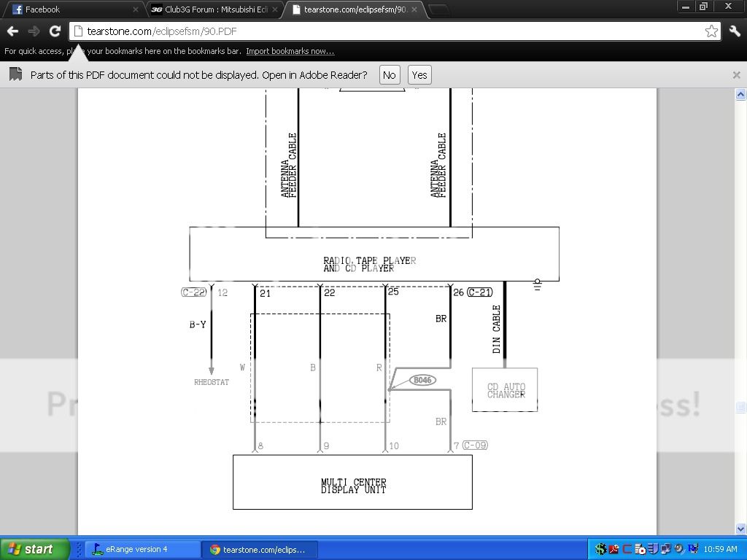Viewport: 747px width, 560px height.
Task: Select eRange version 4 in the taskbar
Action: pyautogui.click(x=142, y=549)
